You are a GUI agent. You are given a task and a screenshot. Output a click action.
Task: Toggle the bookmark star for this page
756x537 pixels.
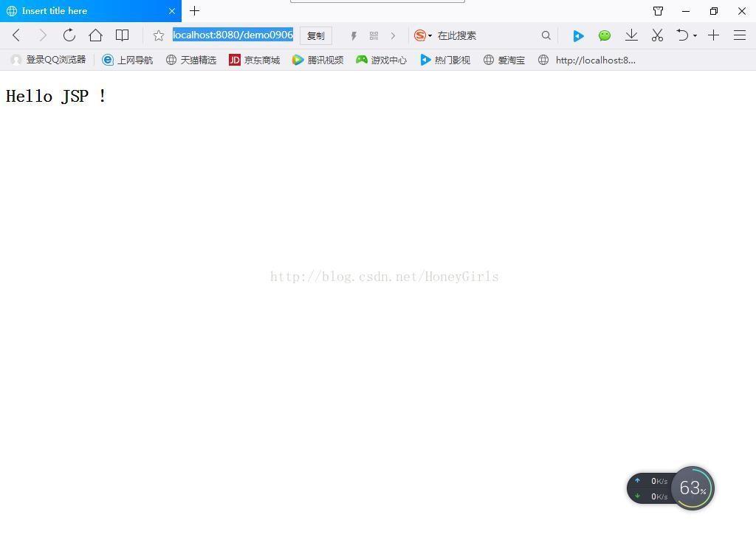[158, 35]
